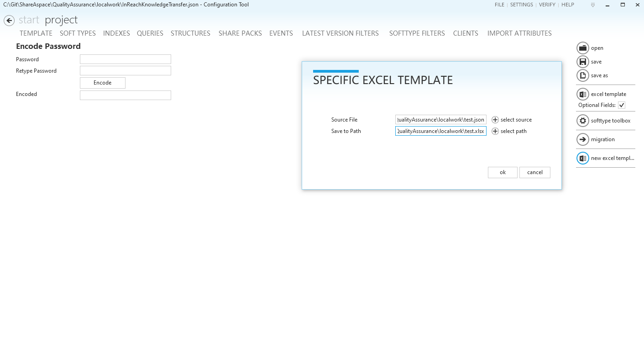
Task: Select the save as icon
Action: [x=583, y=75]
